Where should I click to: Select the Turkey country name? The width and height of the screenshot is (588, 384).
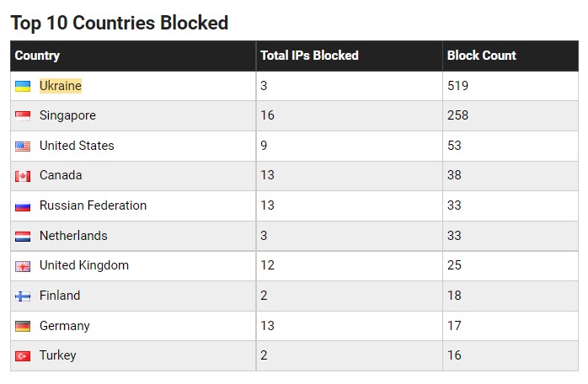[x=57, y=356]
